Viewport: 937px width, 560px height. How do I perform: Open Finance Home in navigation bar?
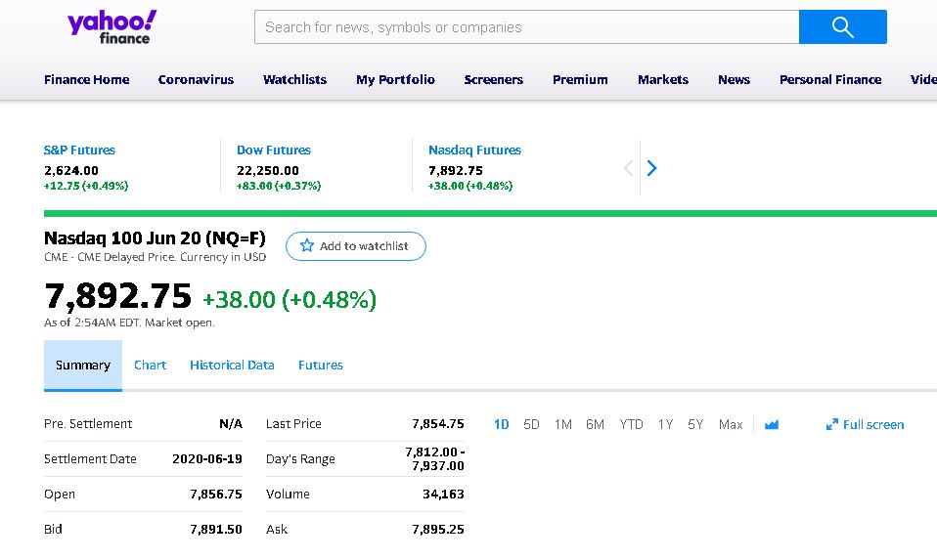[87, 79]
